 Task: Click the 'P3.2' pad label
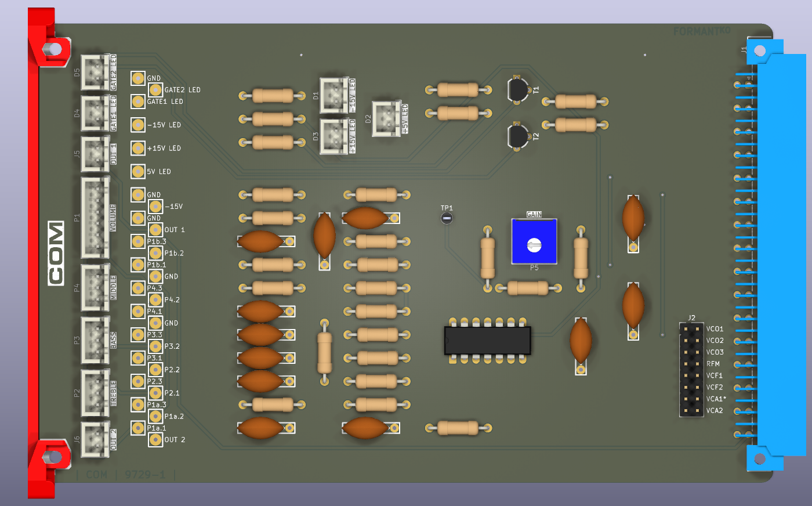pyautogui.click(x=172, y=346)
